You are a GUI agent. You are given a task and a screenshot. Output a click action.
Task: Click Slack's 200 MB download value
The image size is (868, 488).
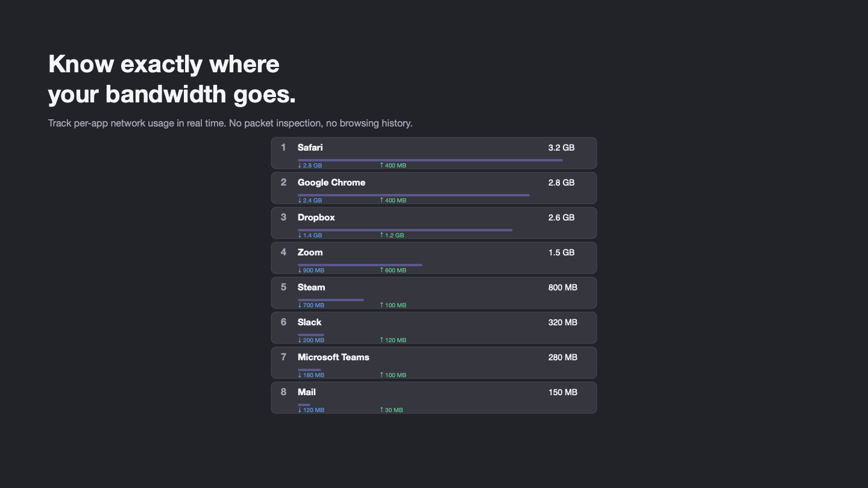[x=311, y=340]
